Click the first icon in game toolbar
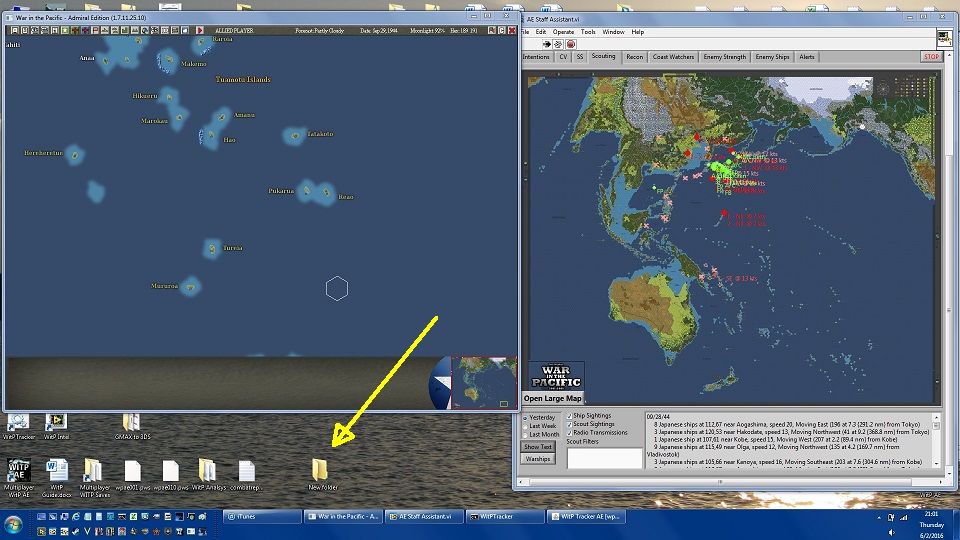Viewport: 960px width, 540px height. (x=15, y=30)
